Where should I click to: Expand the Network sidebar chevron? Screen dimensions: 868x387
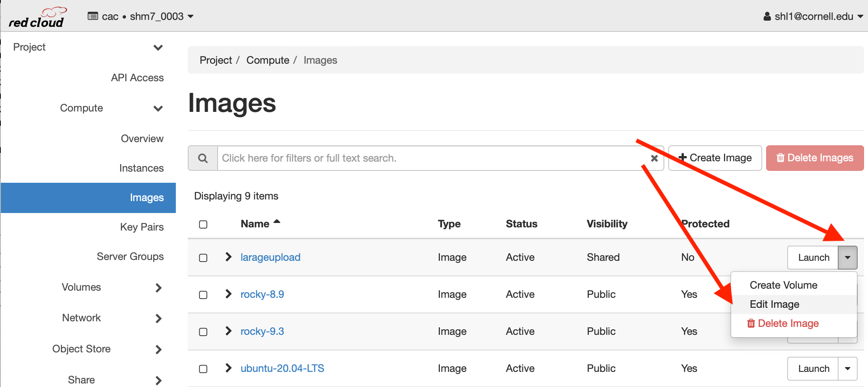158,318
